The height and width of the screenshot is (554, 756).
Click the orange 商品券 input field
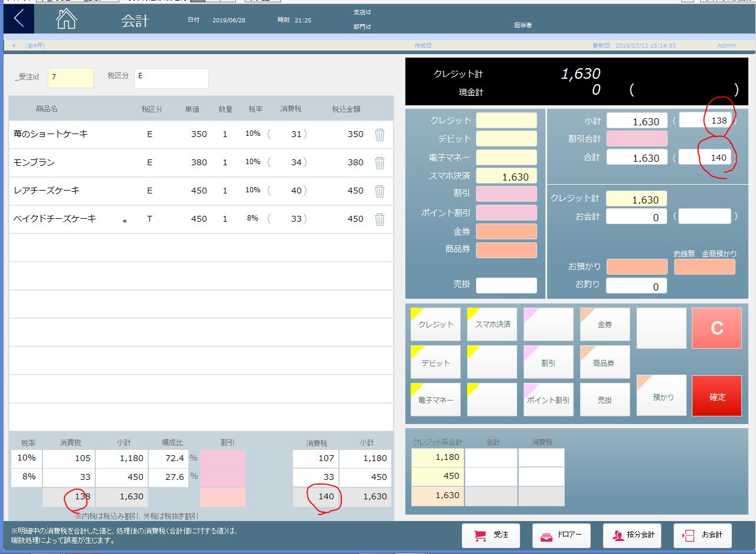[507, 250]
